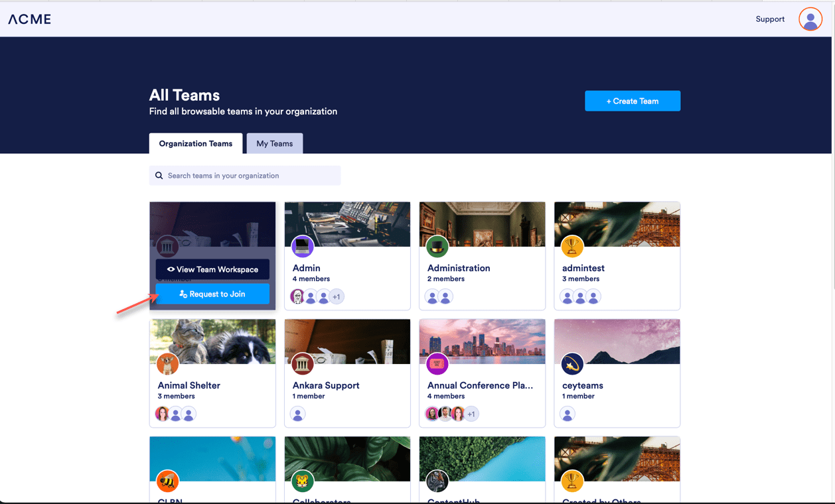Click Animal Shelter cat and dog cover image
The height and width of the screenshot is (504, 835).
(x=212, y=342)
